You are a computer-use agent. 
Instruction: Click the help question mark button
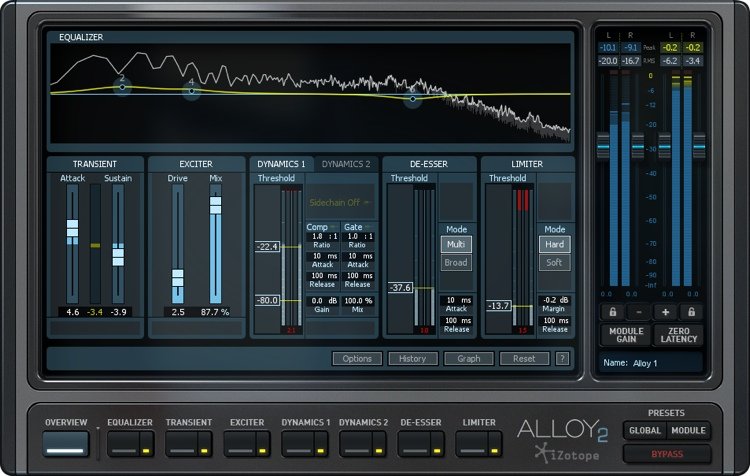(563, 358)
